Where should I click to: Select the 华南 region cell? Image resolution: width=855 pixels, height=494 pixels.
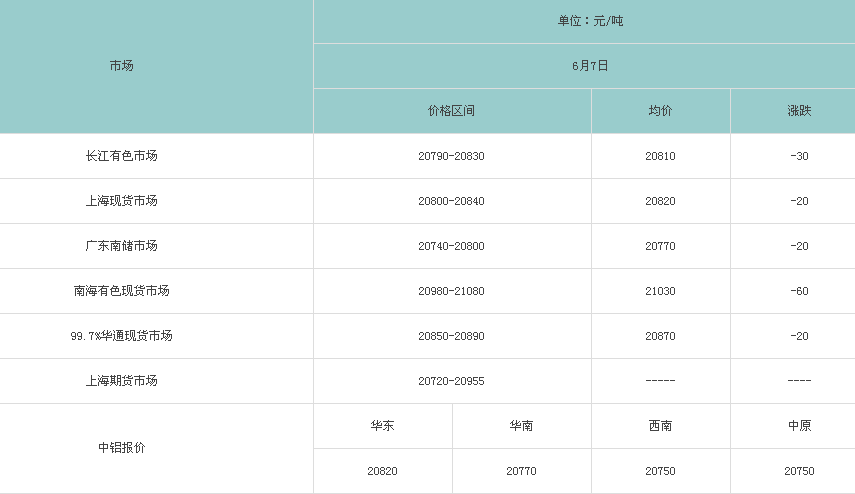521,426
